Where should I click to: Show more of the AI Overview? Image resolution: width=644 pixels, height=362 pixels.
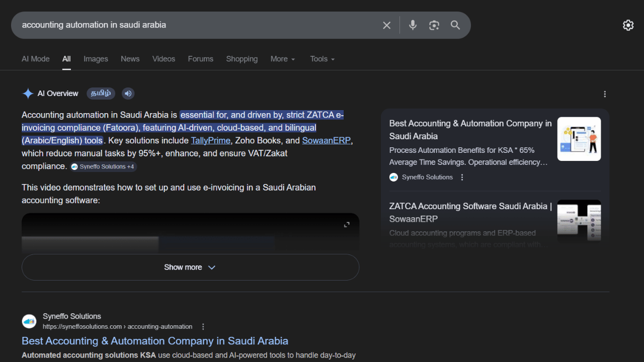[x=190, y=267]
